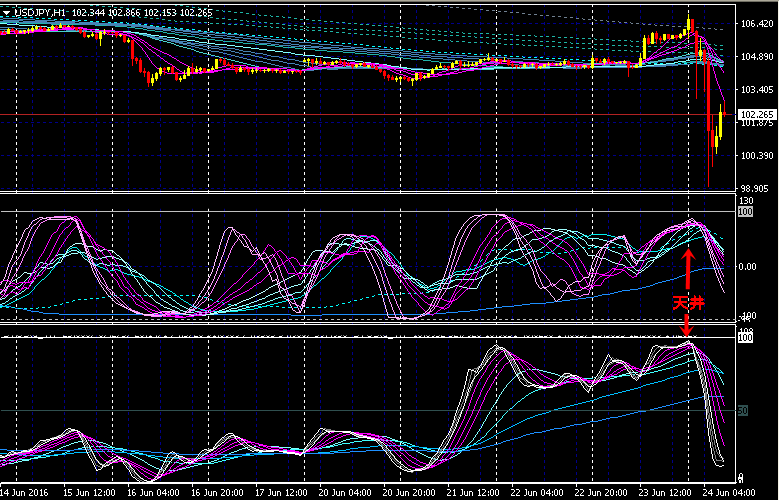Image resolution: width=780 pixels, height=500 pixels.
Task: Click the 20 Jun 04:00 time label
Action: pyautogui.click(x=346, y=493)
